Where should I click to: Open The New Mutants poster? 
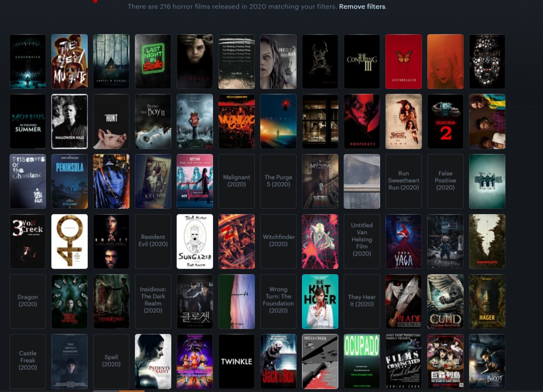(x=70, y=62)
